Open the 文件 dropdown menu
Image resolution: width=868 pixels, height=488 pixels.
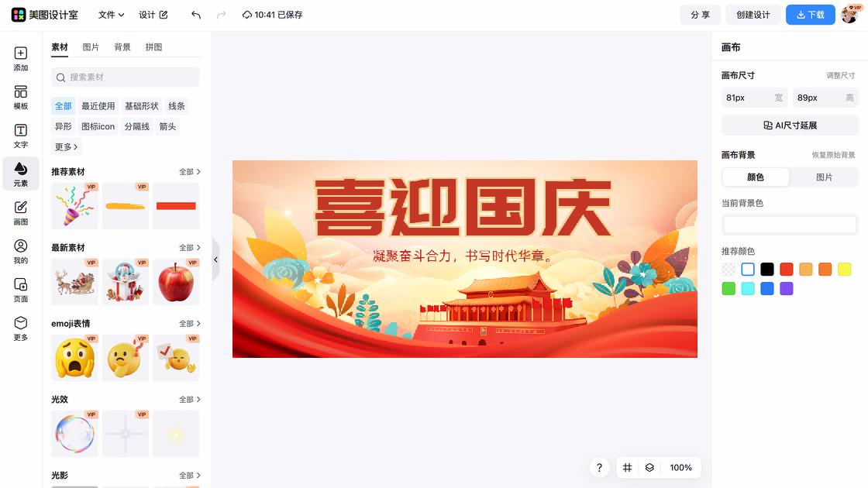(x=112, y=15)
